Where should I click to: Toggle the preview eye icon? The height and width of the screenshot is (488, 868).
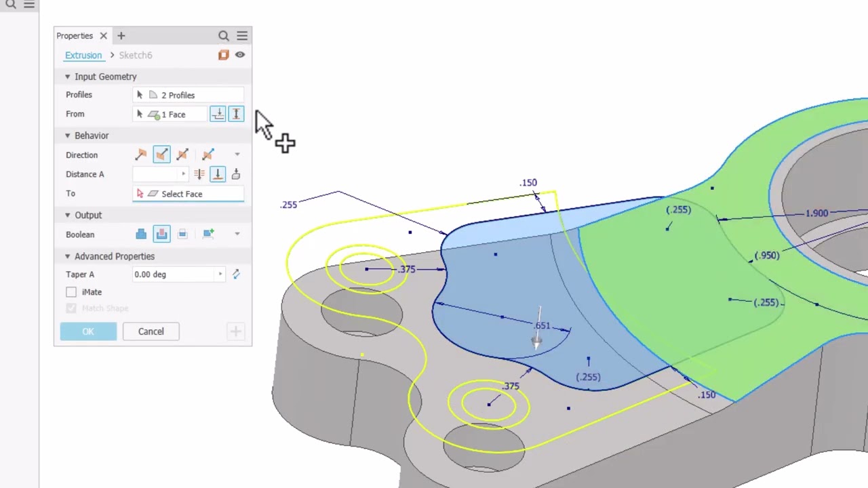[240, 55]
